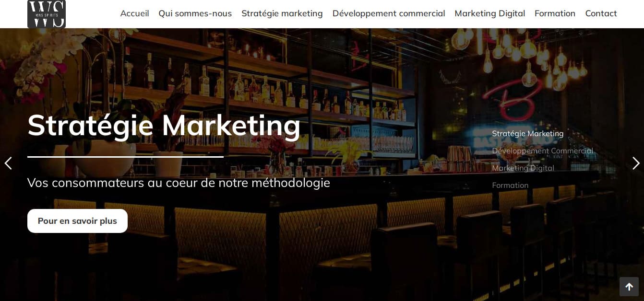
Task: Click the Pour en savoir plus button
Action: 77,221
